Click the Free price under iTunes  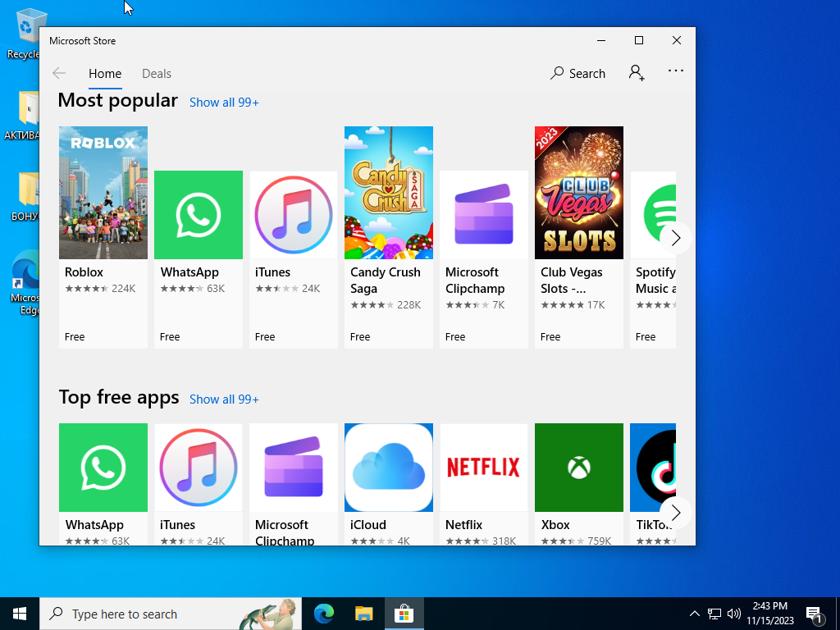point(265,337)
